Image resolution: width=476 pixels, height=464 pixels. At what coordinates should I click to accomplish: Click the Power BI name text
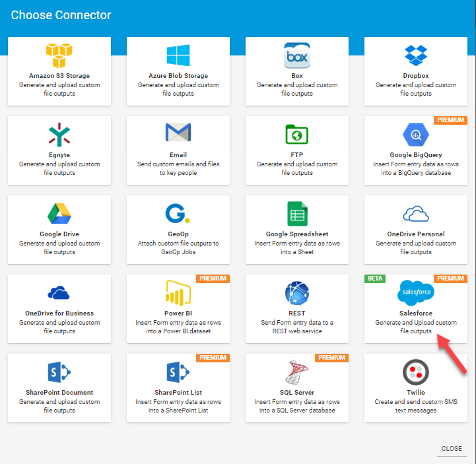tap(178, 313)
